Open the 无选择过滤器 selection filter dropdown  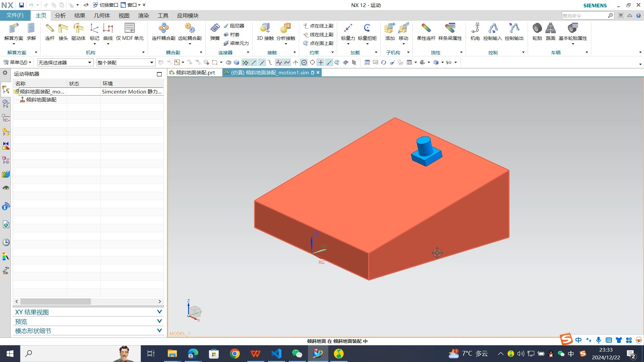click(65, 62)
